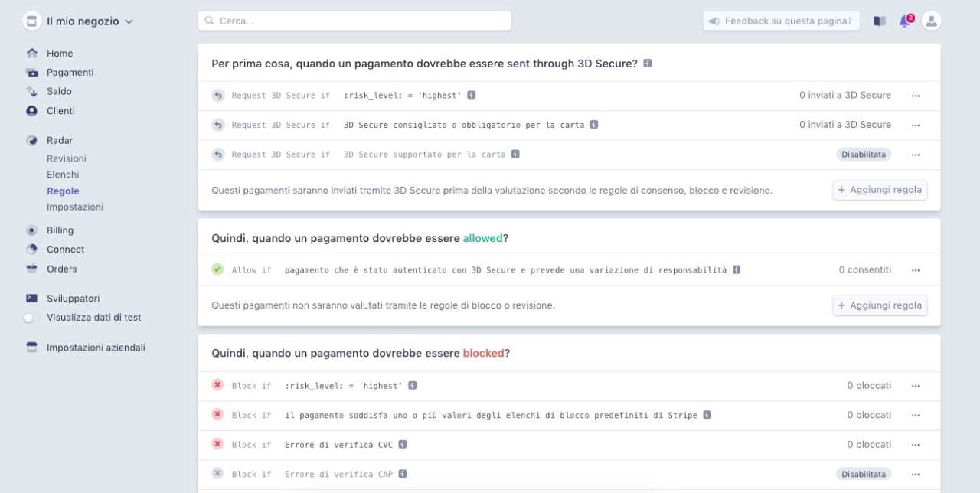
Task: Click the Clienti person icon
Action: [x=31, y=111]
